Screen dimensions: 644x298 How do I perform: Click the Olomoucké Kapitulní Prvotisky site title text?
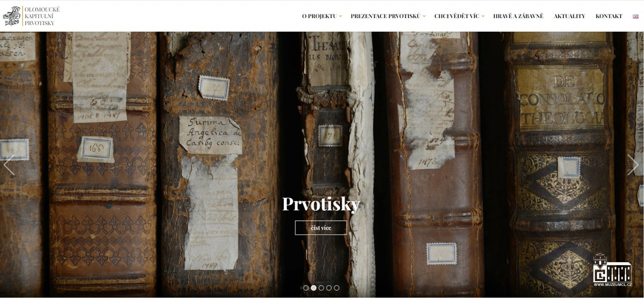pyautogui.click(x=42, y=16)
